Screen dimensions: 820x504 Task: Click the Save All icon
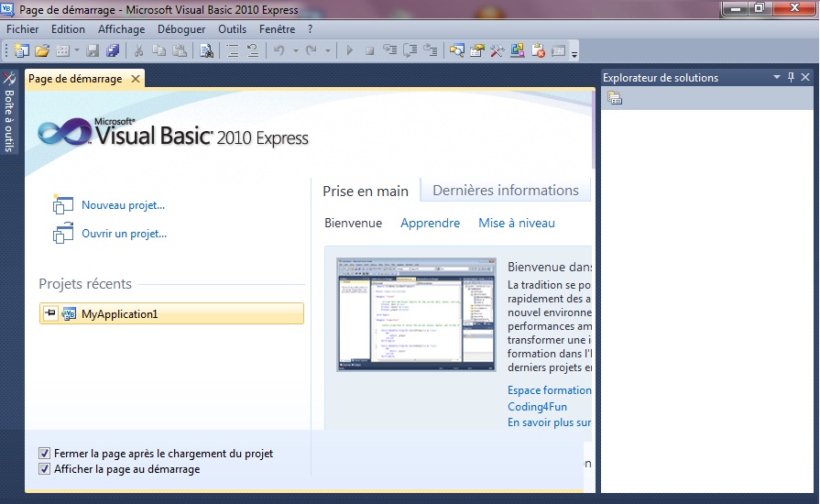tap(113, 50)
